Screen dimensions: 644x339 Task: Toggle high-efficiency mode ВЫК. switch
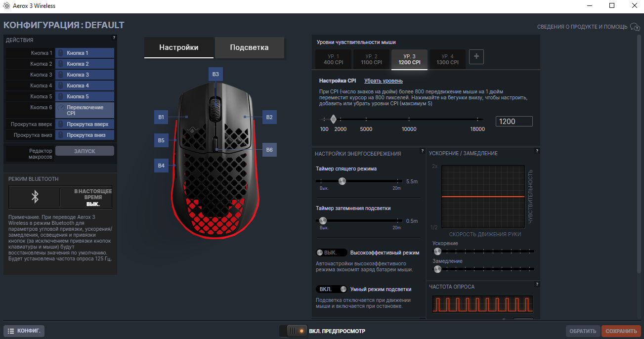point(332,253)
